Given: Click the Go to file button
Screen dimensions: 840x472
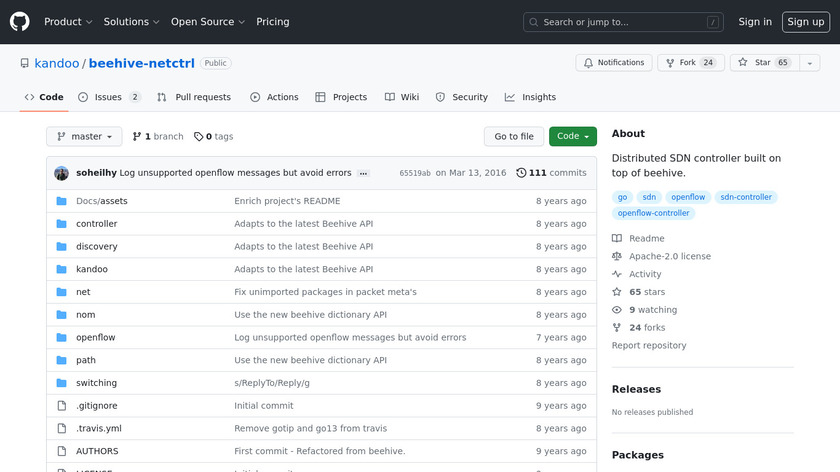Looking at the screenshot, I should tap(514, 137).
